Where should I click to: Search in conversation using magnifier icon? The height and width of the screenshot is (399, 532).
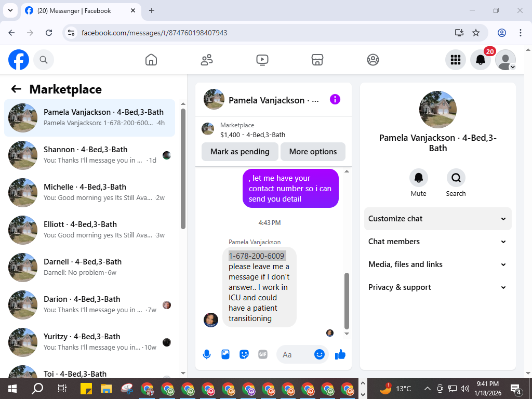(456, 178)
